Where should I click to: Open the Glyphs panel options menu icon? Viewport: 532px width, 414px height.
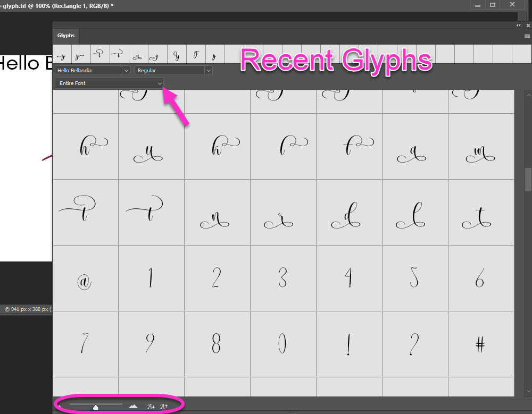tap(527, 36)
